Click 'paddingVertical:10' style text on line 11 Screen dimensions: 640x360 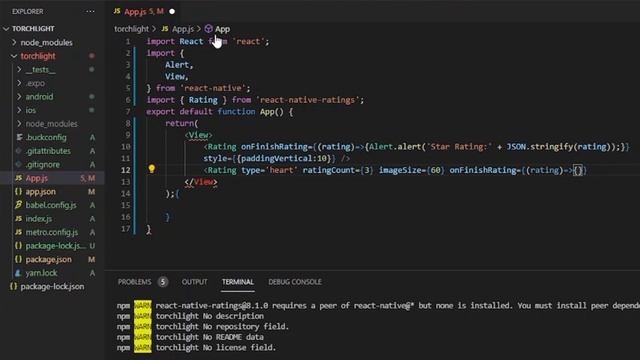click(x=285, y=158)
